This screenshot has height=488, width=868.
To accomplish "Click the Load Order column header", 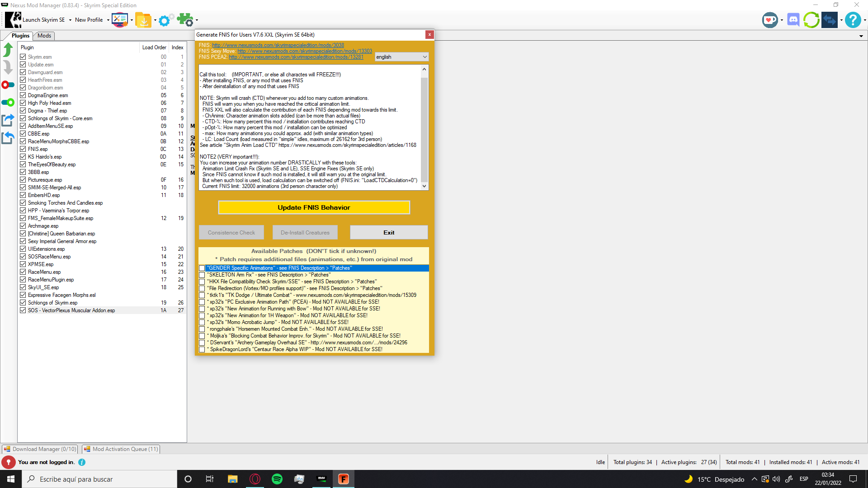I will [x=154, y=47].
